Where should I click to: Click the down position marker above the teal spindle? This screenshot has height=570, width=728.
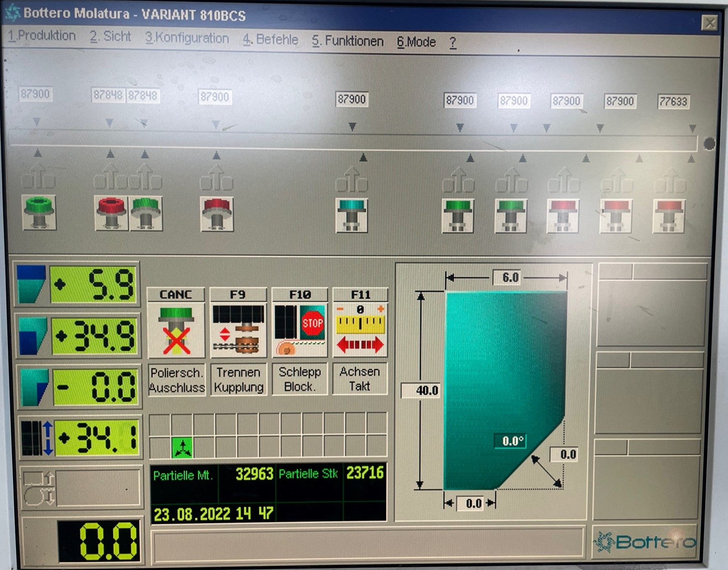(352, 127)
